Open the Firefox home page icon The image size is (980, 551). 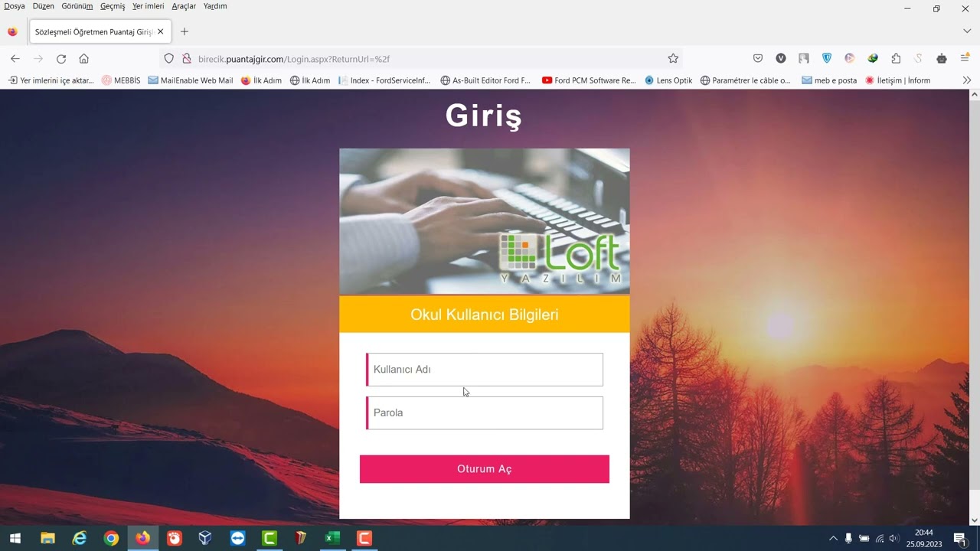click(x=84, y=59)
